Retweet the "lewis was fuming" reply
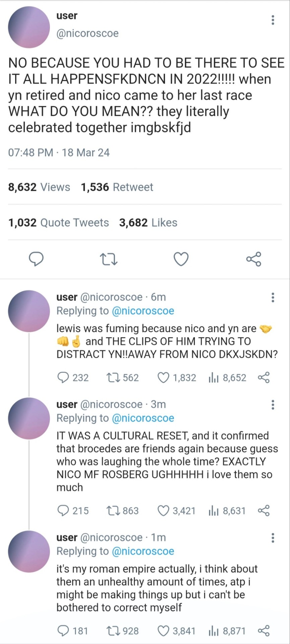 pos(112,378)
